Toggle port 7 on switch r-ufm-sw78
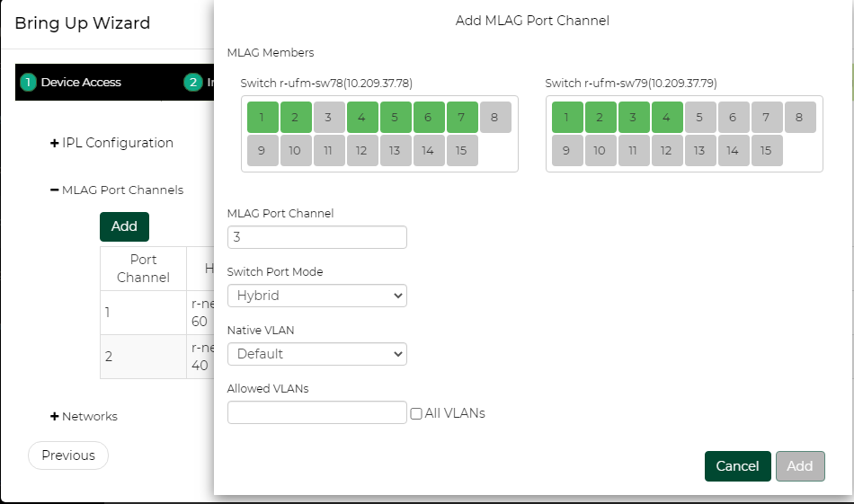The height and width of the screenshot is (504, 854). 462,117
